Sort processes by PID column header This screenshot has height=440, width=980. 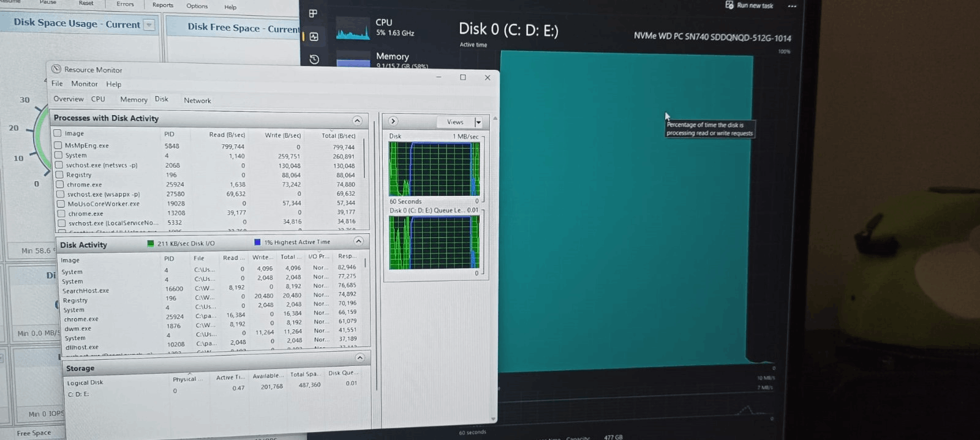tap(169, 134)
